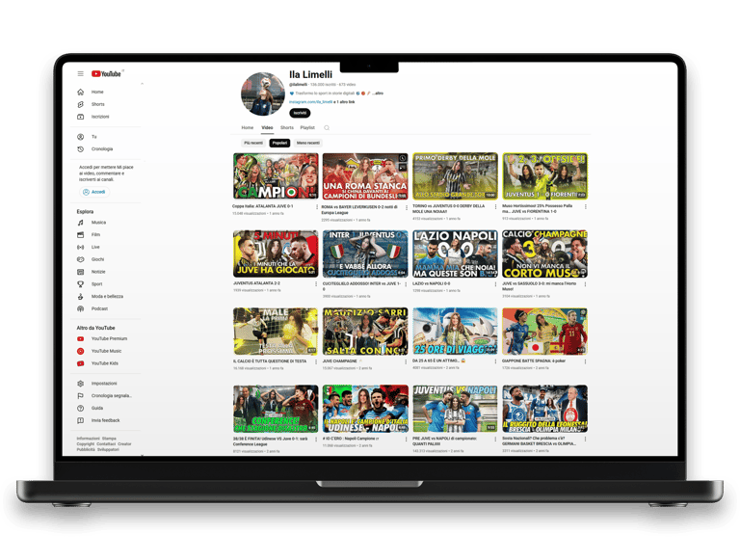Open Impostazioni gear icon

[x=81, y=384]
